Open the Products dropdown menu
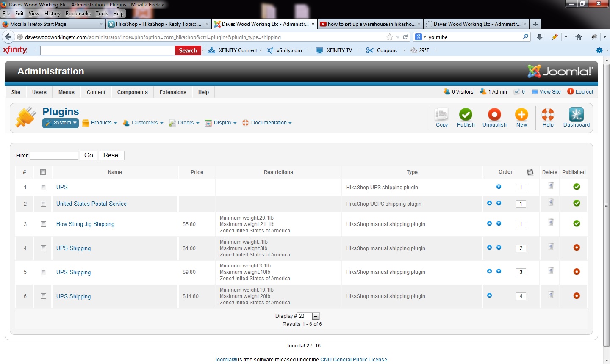Screen dimensions: 610x364 tap(100, 123)
